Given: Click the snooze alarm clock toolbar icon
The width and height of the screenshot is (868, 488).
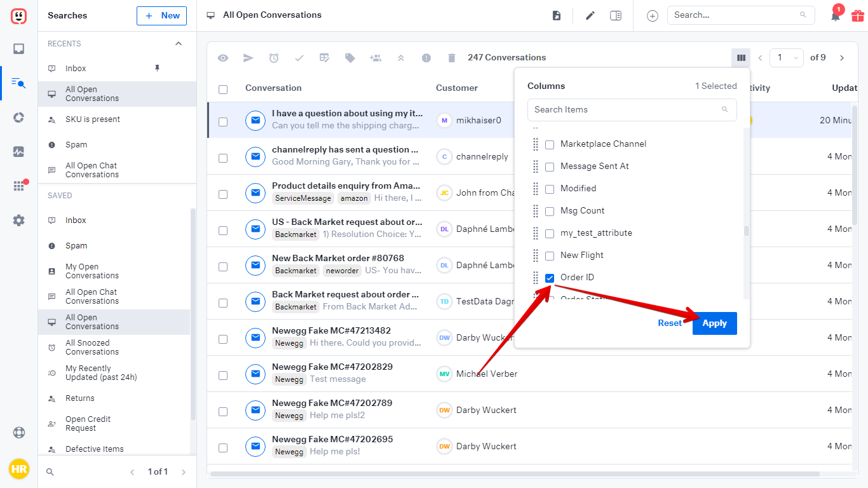Looking at the screenshot, I should [274, 58].
